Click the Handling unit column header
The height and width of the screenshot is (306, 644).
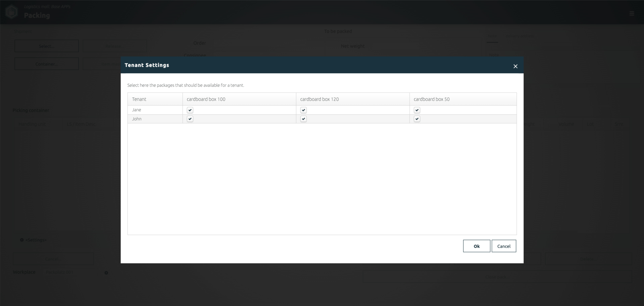[38, 124]
